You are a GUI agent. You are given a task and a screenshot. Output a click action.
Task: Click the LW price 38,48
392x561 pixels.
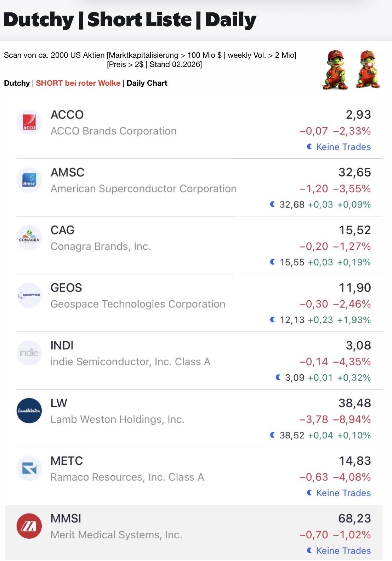click(x=354, y=403)
